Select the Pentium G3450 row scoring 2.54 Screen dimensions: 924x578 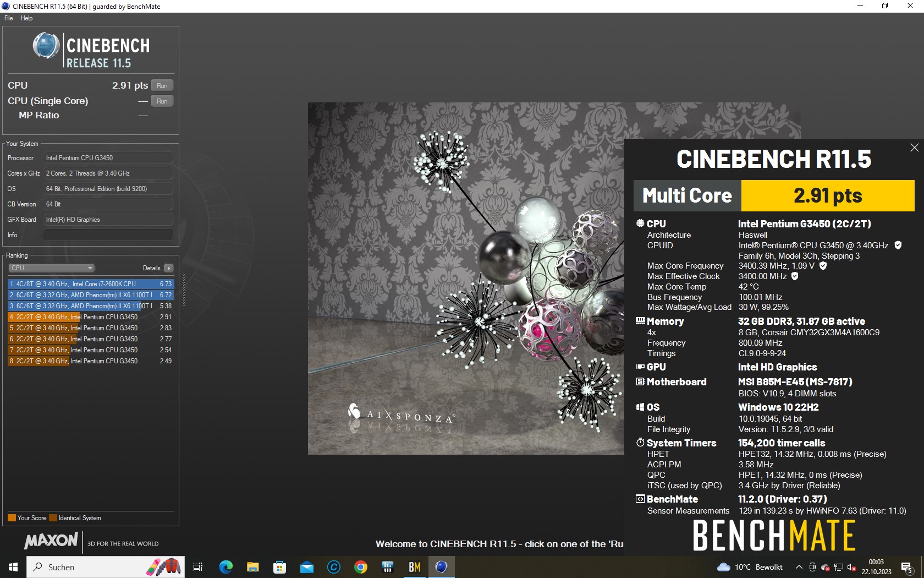(x=91, y=350)
